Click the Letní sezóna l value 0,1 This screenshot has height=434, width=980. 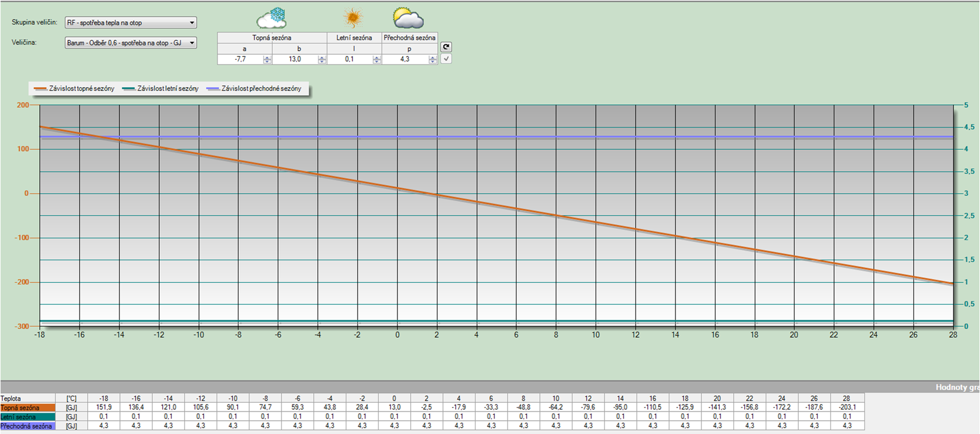pos(350,59)
